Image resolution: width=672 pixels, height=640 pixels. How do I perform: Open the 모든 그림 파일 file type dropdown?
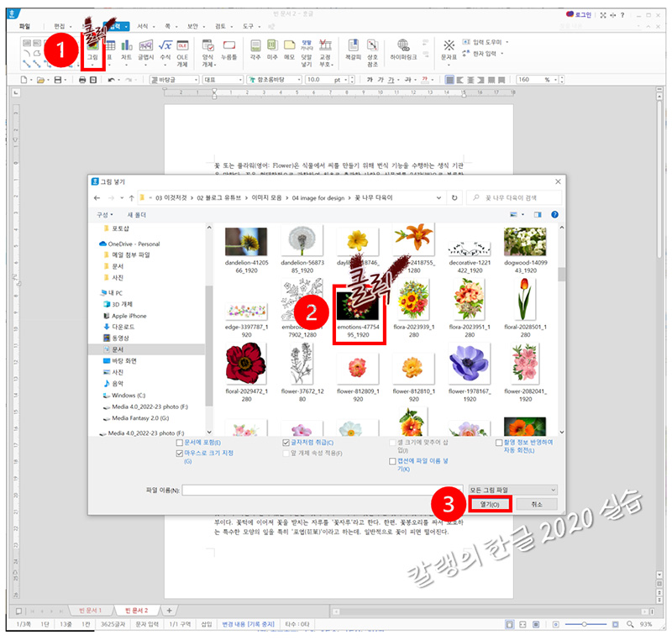click(512, 490)
